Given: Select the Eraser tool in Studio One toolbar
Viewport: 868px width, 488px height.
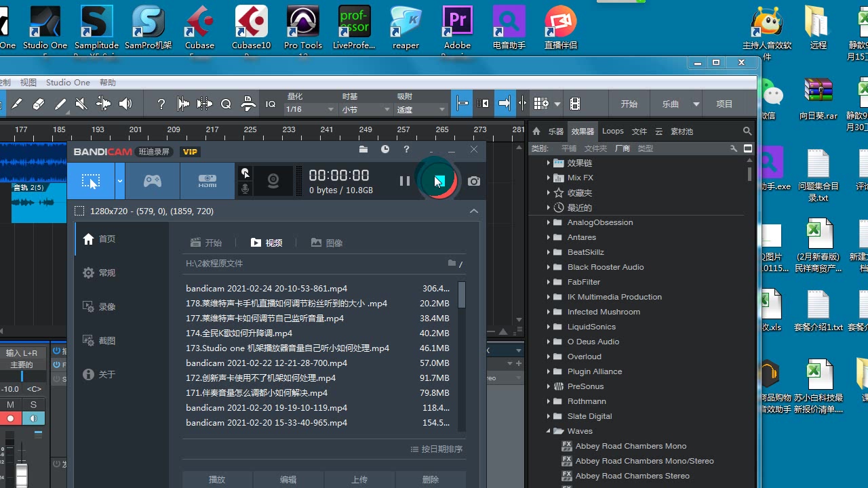Looking at the screenshot, I should 39,104.
